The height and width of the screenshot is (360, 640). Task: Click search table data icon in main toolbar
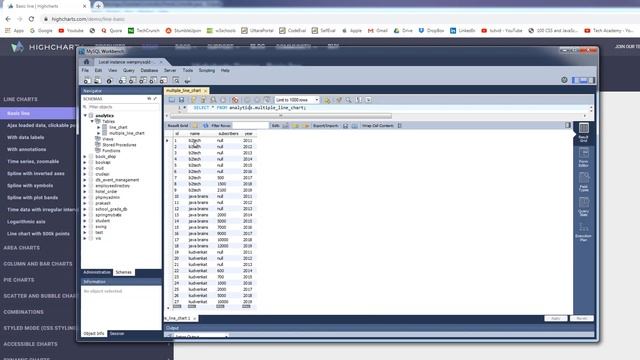pyautogui.click(x=176, y=80)
